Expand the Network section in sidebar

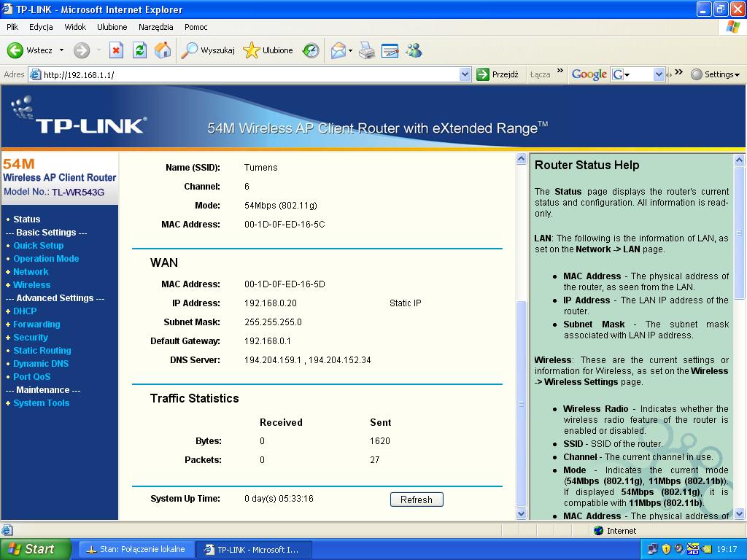pos(31,271)
